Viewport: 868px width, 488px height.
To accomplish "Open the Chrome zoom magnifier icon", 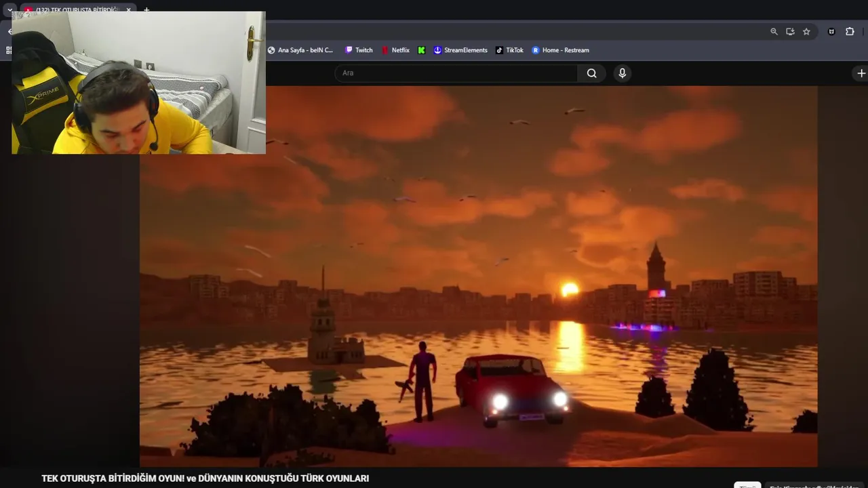I will pos(774,31).
